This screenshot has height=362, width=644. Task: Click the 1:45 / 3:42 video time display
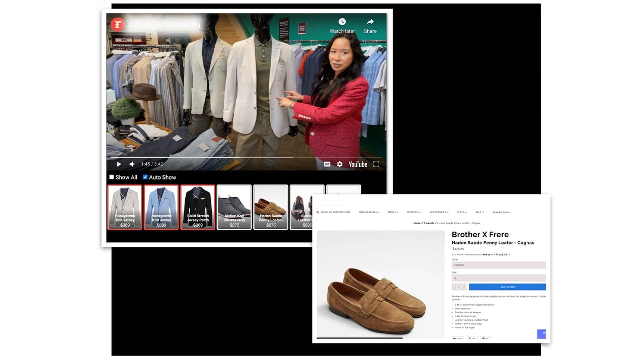coord(152,164)
